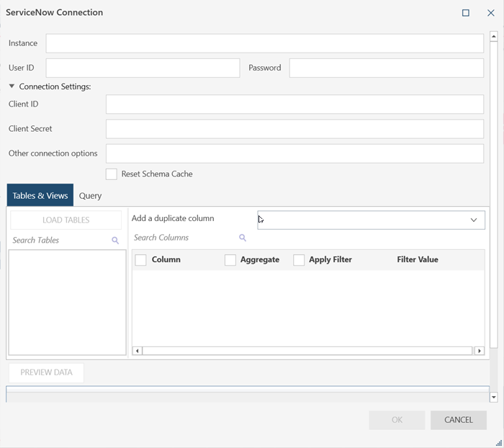Screen dimensions: 504x448
Task: Click into the Instance input field
Action: coord(264,43)
